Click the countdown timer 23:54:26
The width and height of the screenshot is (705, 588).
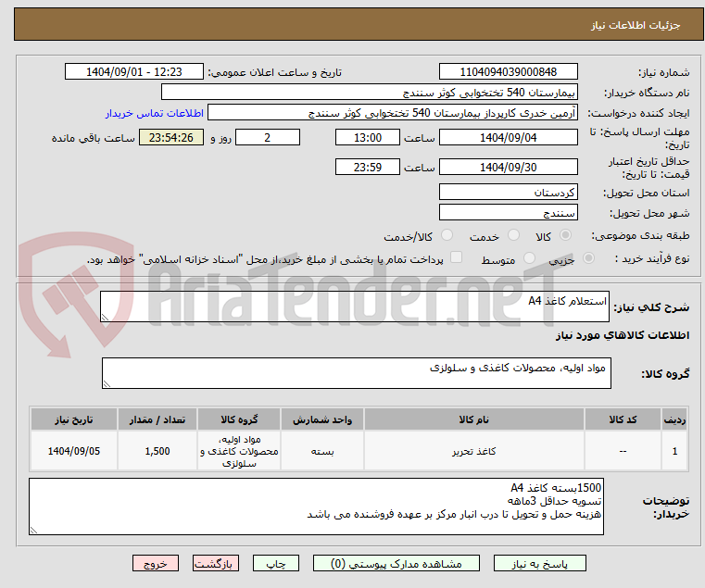[171, 138]
